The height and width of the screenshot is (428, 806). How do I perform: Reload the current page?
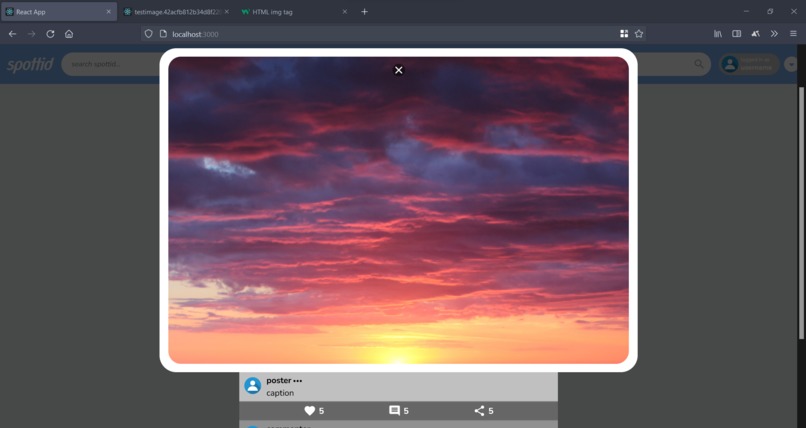click(50, 34)
